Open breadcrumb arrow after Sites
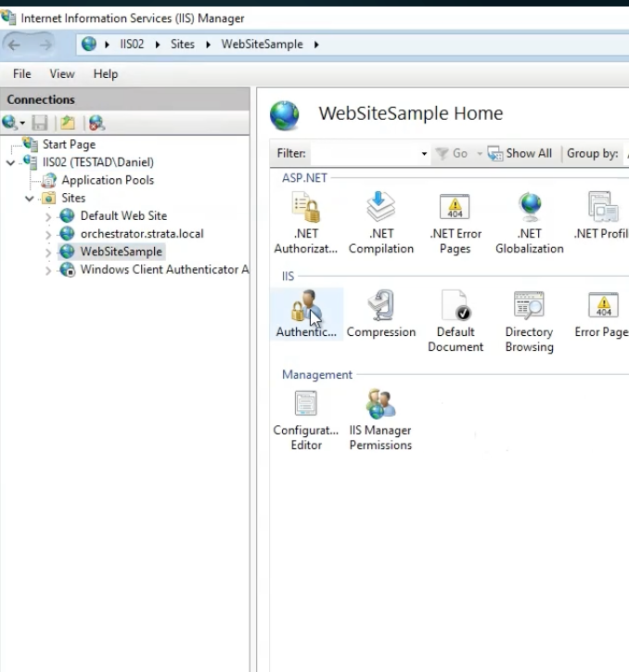The width and height of the screenshot is (629, 672). pyautogui.click(x=208, y=45)
